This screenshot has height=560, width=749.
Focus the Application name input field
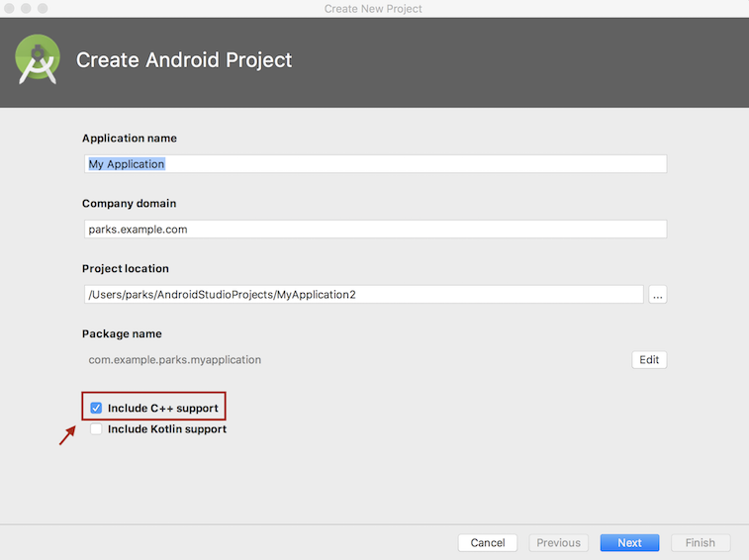375,164
